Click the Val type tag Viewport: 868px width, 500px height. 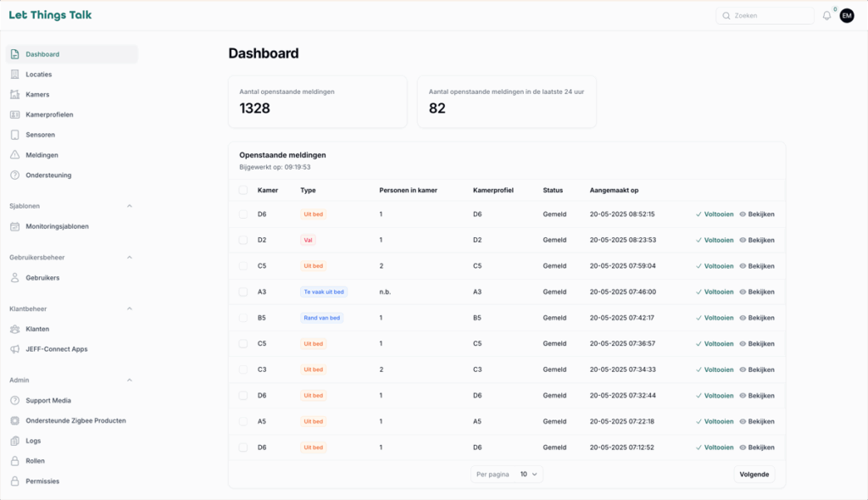pos(308,241)
